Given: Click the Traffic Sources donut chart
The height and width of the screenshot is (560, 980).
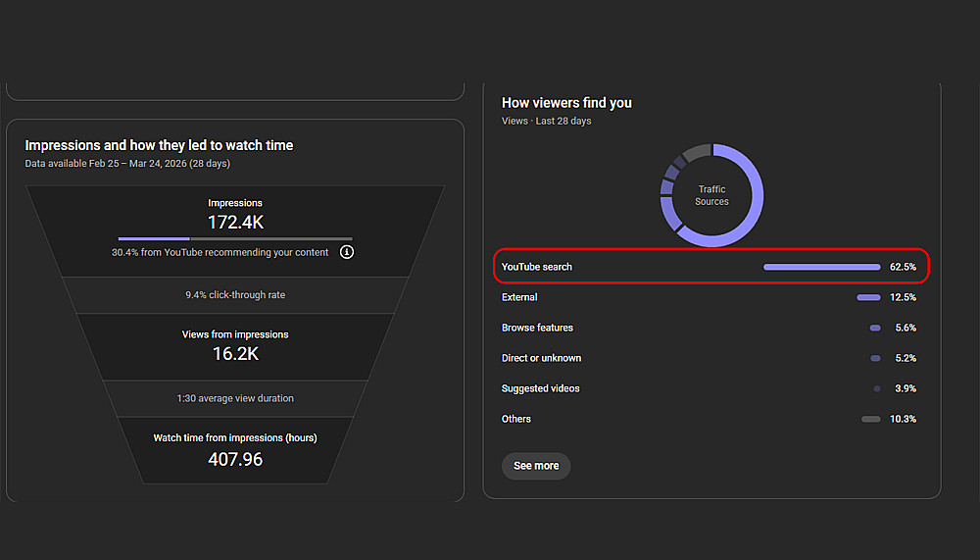Looking at the screenshot, I should click(711, 195).
